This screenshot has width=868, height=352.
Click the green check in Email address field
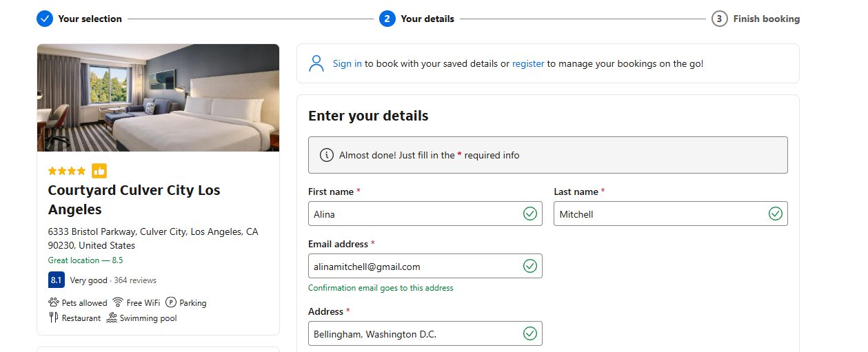[x=529, y=266]
